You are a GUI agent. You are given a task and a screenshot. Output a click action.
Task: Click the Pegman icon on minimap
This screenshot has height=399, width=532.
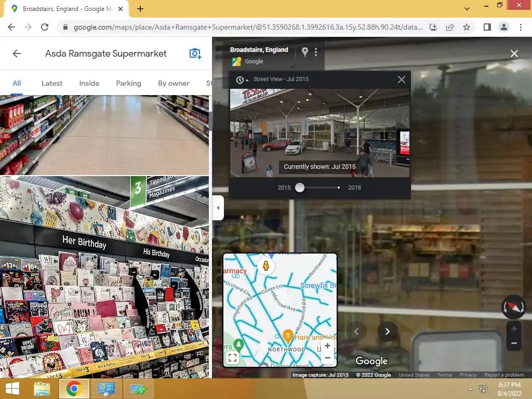point(266,265)
